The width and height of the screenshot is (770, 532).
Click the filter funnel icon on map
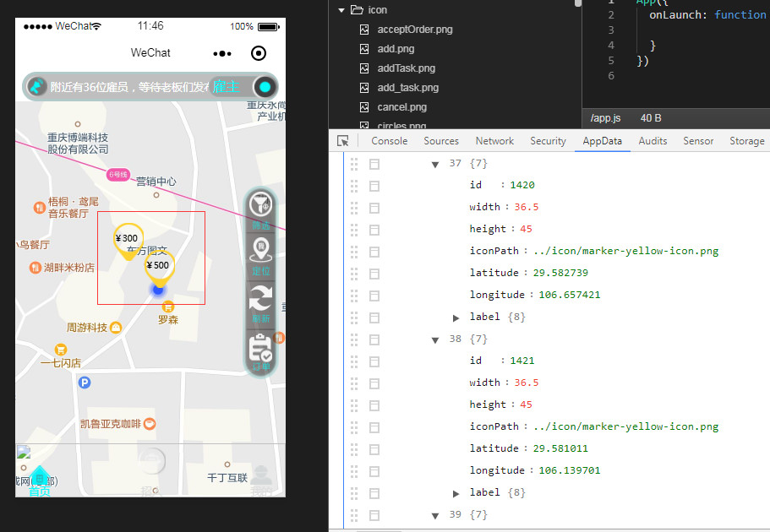point(261,204)
